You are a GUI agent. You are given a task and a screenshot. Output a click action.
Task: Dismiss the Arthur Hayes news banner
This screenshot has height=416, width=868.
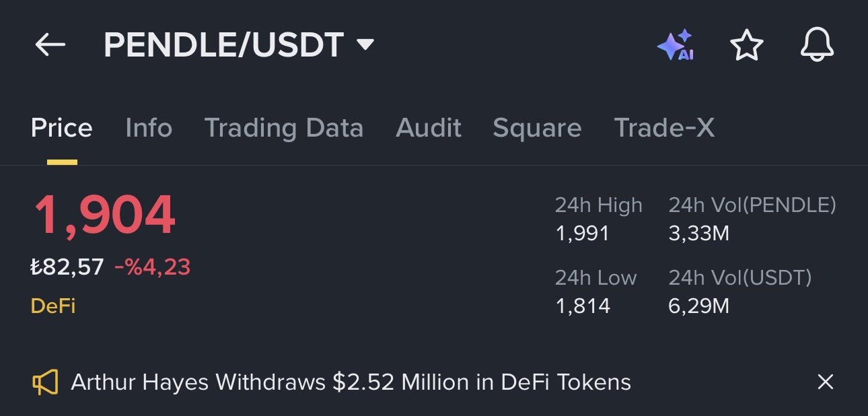coord(825,382)
